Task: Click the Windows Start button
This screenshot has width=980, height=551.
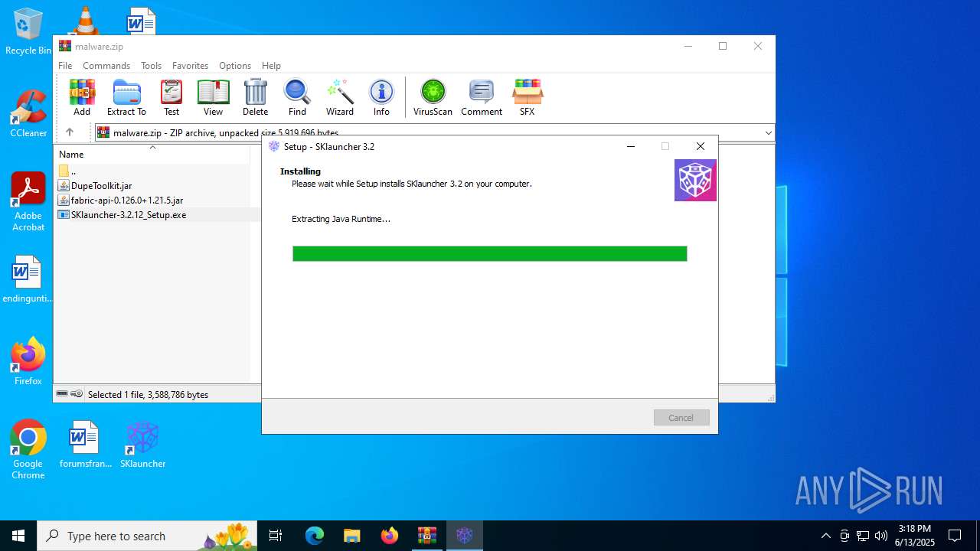Action: pos(18,536)
